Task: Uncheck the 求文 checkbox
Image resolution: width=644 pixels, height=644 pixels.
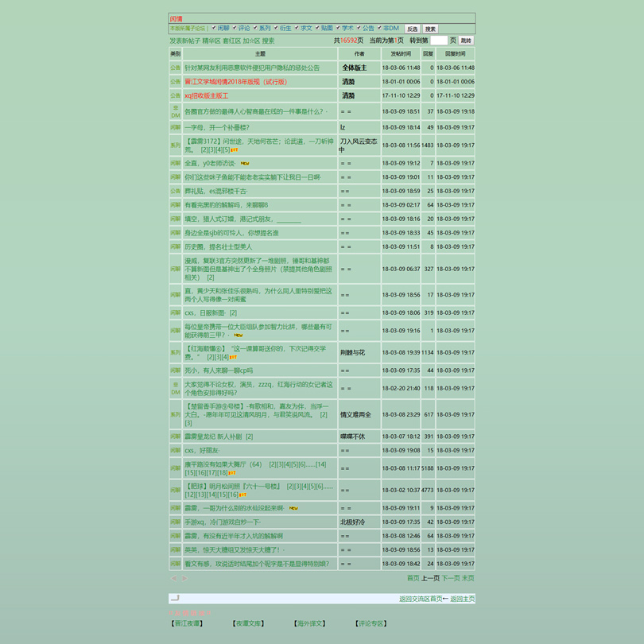Action: [297, 28]
